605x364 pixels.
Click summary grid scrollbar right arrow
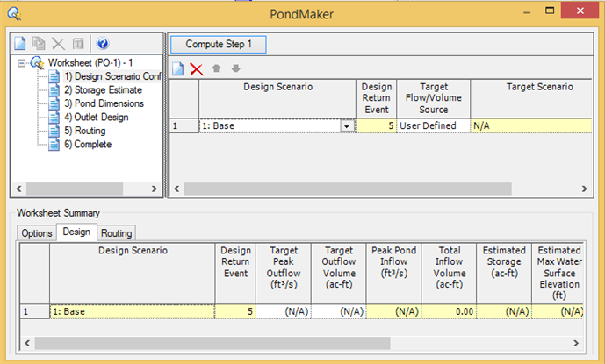pyautogui.click(x=576, y=343)
